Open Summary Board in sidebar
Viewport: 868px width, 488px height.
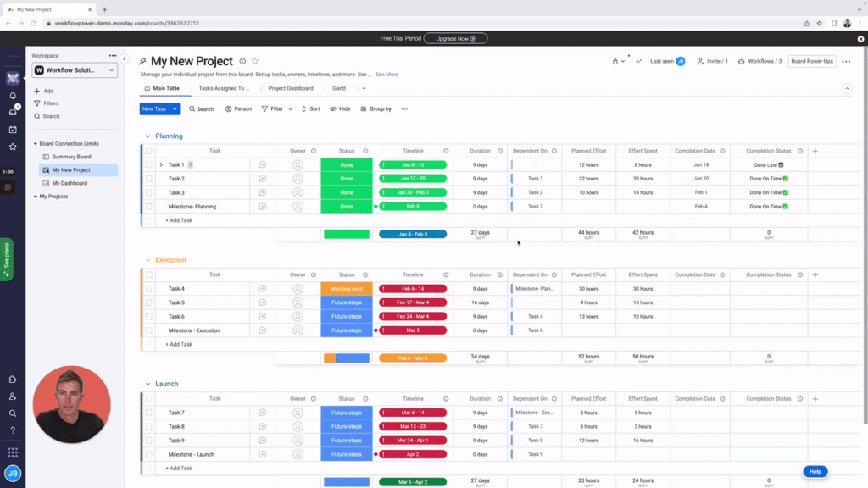click(x=71, y=157)
